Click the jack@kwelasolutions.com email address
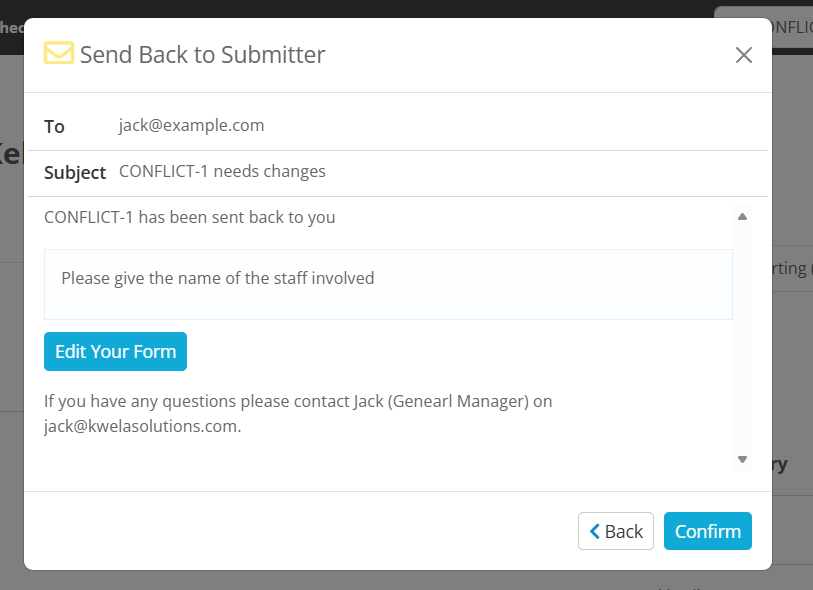The width and height of the screenshot is (813, 590). [x=142, y=426]
